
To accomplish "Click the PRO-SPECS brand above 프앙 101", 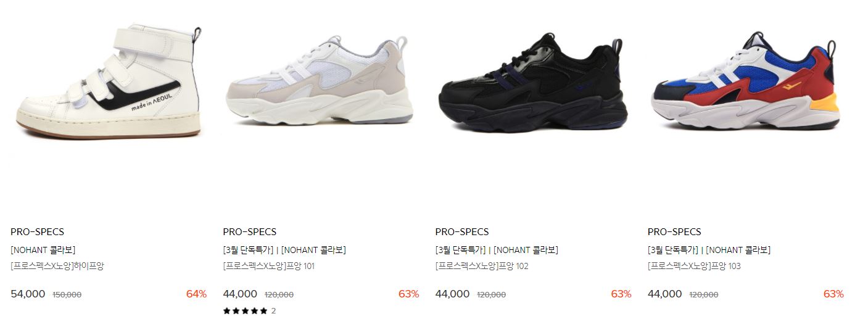I will coord(249,232).
